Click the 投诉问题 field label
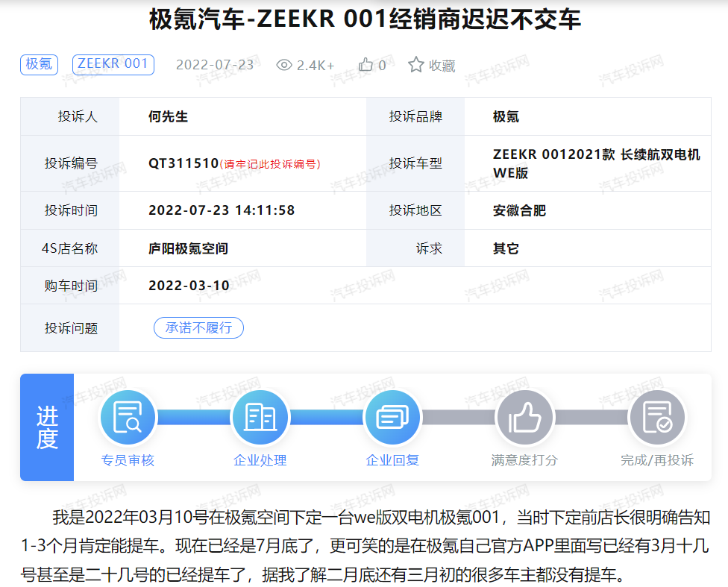Viewport: 728px width, 587px height. (71, 328)
